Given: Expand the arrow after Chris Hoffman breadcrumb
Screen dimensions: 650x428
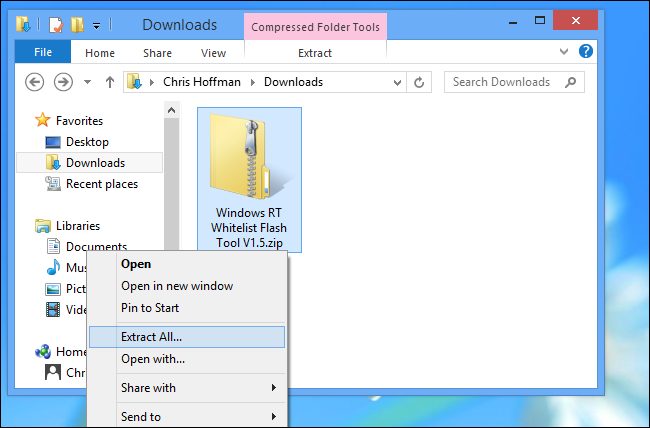Looking at the screenshot, I should click(x=252, y=82).
